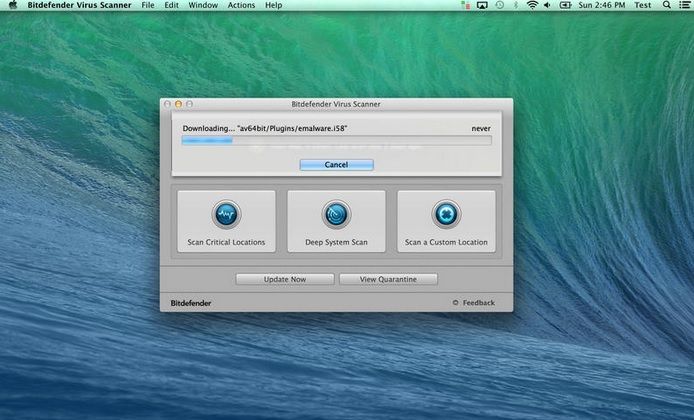Image resolution: width=694 pixels, height=420 pixels.
Task: Click the 'never' status text
Action: click(481, 128)
